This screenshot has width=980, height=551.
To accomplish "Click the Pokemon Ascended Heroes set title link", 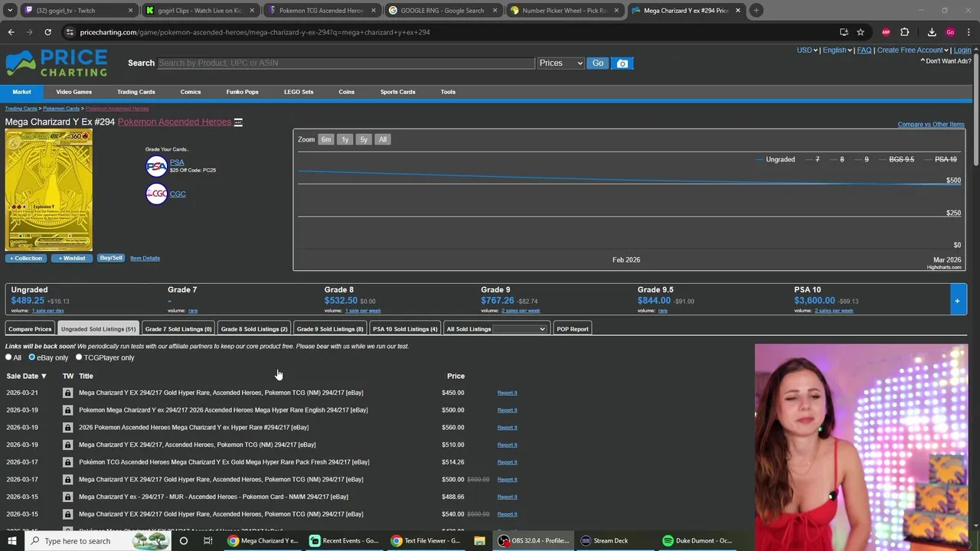I will pos(174,122).
